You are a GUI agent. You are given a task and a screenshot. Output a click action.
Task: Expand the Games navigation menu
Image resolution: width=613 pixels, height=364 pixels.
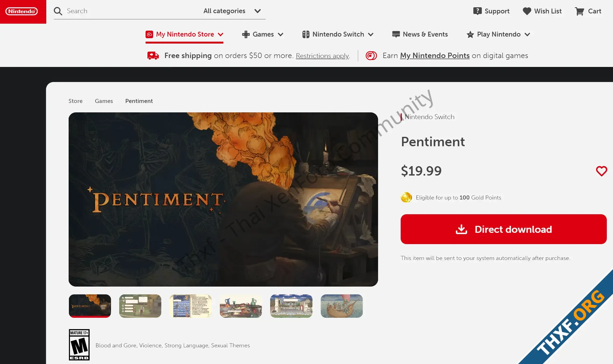(x=263, y=34)
